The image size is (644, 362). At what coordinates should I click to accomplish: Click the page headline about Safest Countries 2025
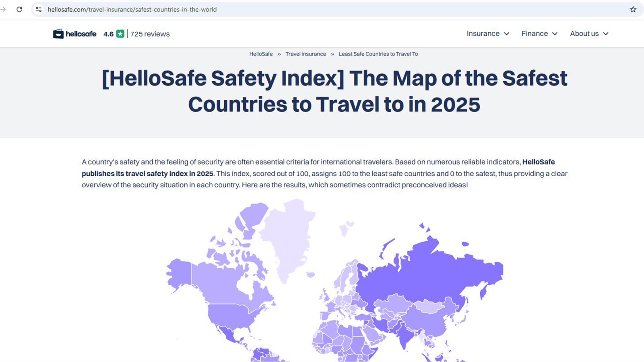[334, 91]
